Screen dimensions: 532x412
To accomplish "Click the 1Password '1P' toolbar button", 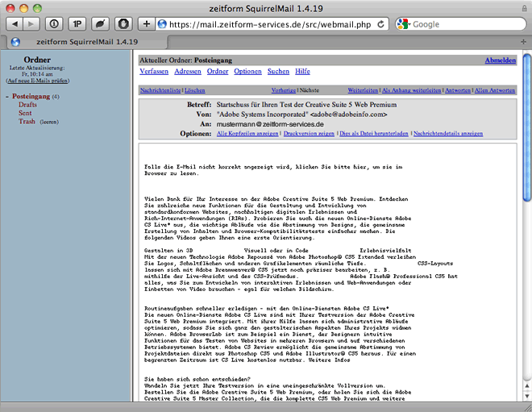I will coord(77,24).
